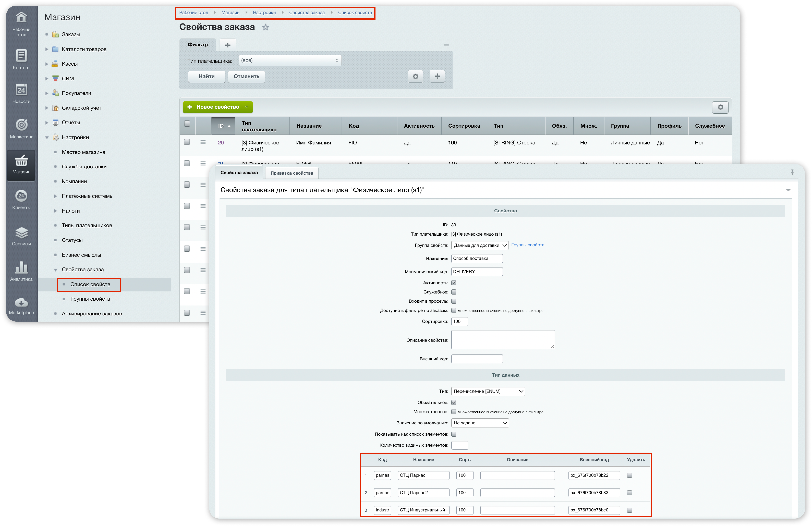Toggle the Служебное checkbox
This screenshot has width=812, height=526.
point(454,292)
